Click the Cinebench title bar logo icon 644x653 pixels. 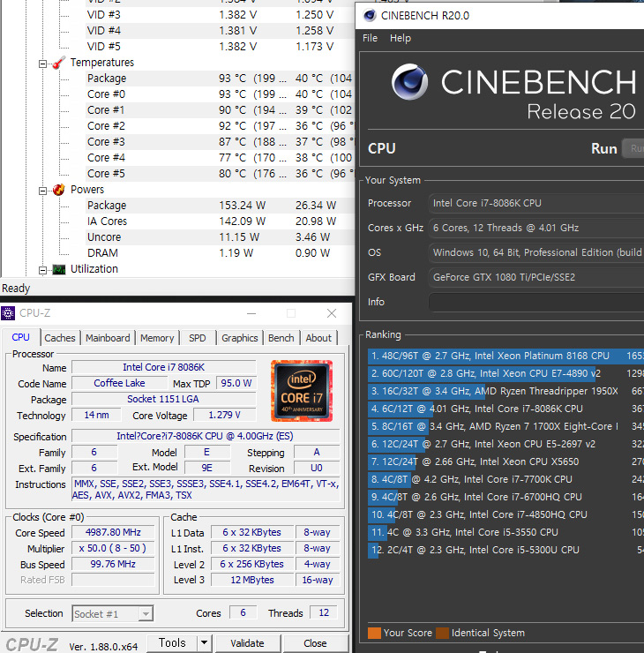point(370,16)
